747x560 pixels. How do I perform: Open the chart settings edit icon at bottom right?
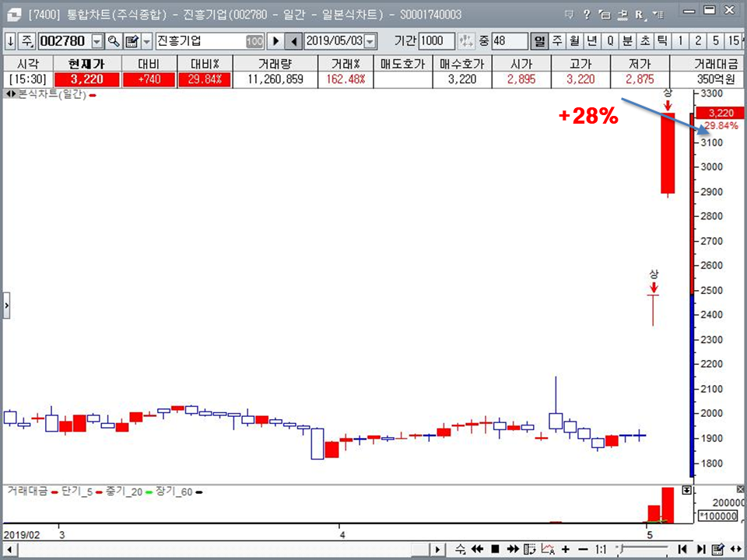point(718,549)
